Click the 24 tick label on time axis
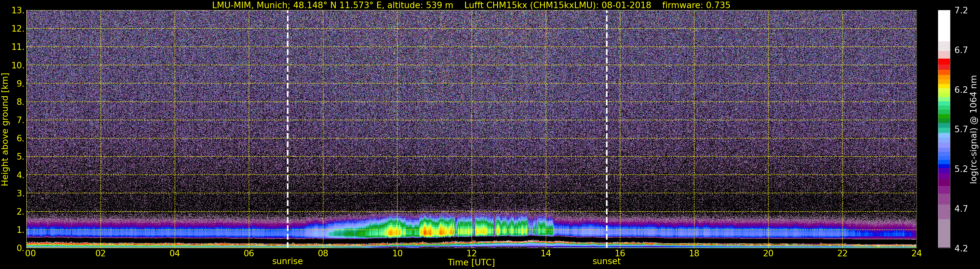Image resolution: width=980 pixels, height=269 pixels. [917, 254]
